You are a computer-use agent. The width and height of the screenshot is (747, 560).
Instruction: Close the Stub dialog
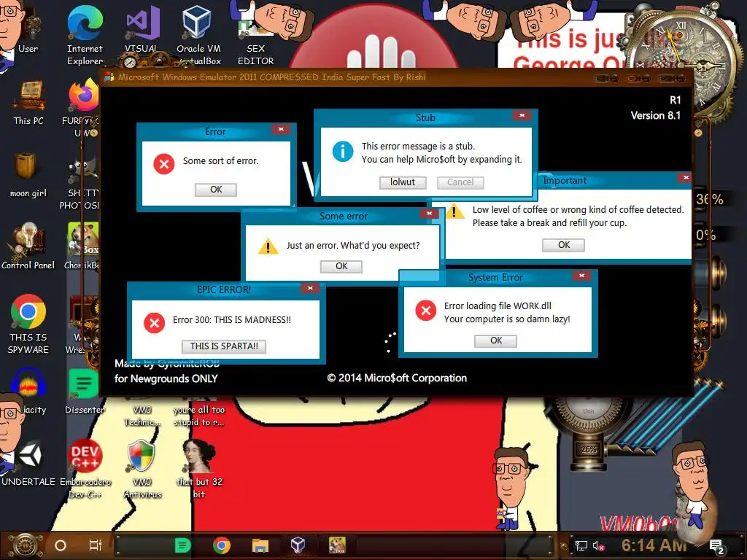coord(522,115)
